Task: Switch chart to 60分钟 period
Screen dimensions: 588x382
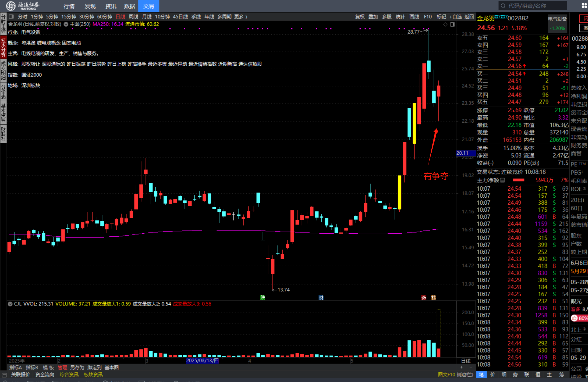Action: [105, 17]
